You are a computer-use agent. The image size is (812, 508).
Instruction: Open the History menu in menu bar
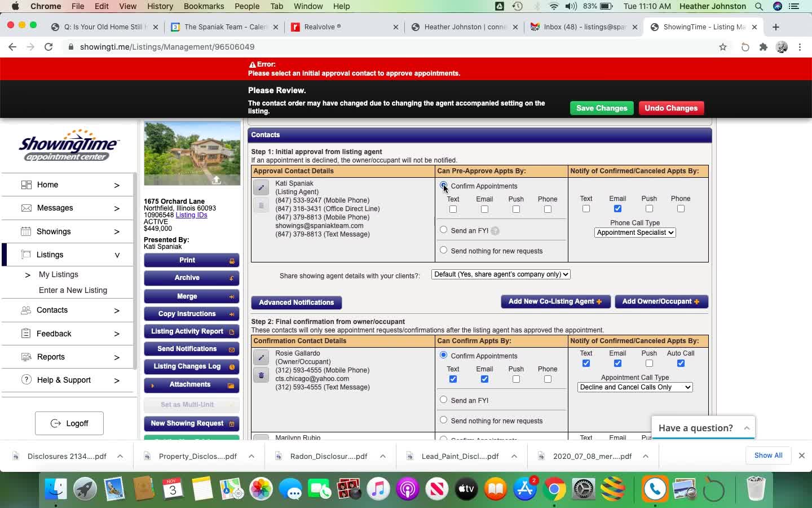[160, 6]
